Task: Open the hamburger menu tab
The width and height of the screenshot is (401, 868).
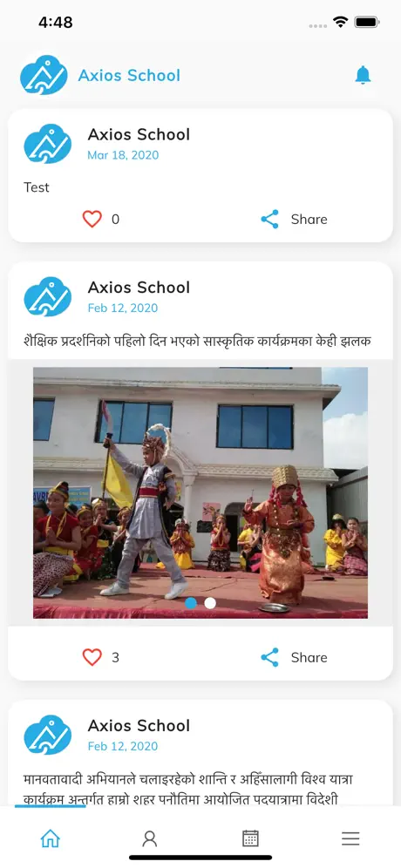Action: coord(350,838)
